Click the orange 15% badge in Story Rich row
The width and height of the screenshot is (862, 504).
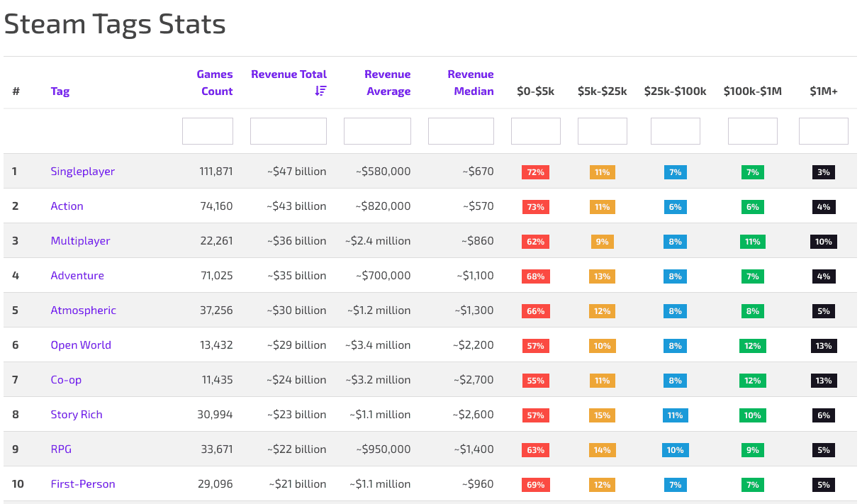click(x=603, y=415)
